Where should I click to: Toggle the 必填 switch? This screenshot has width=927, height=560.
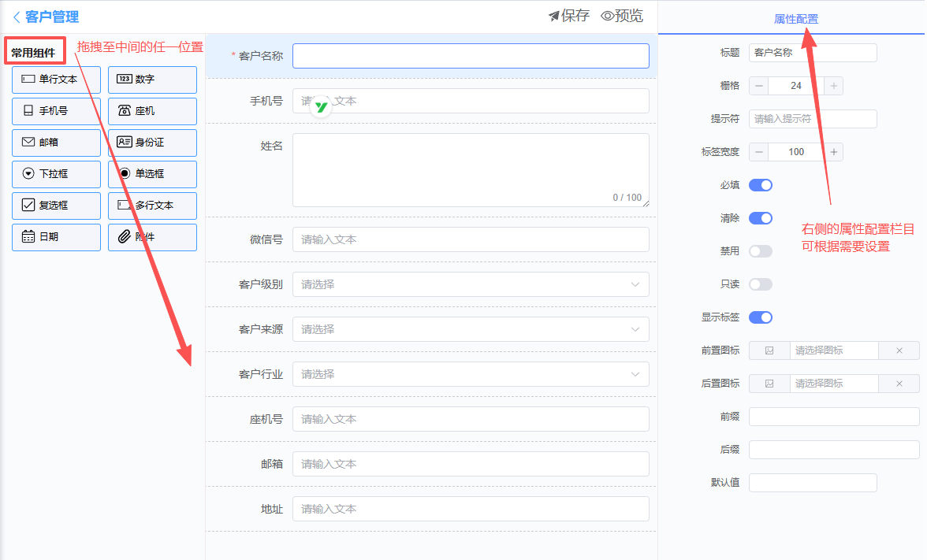tap(761, 185)
